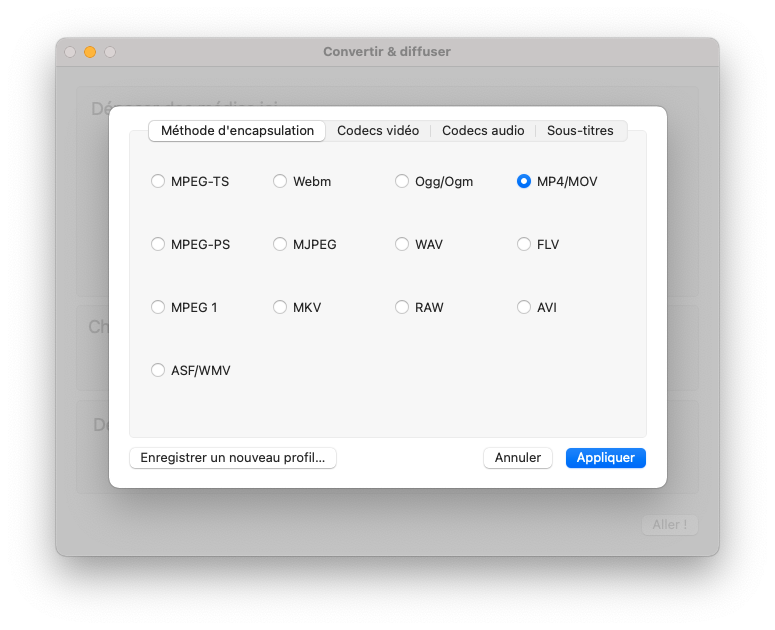Open the Méthode d'encapsulation tab
This screenshot has width=775, height=630.
click(x=237, y=131)
